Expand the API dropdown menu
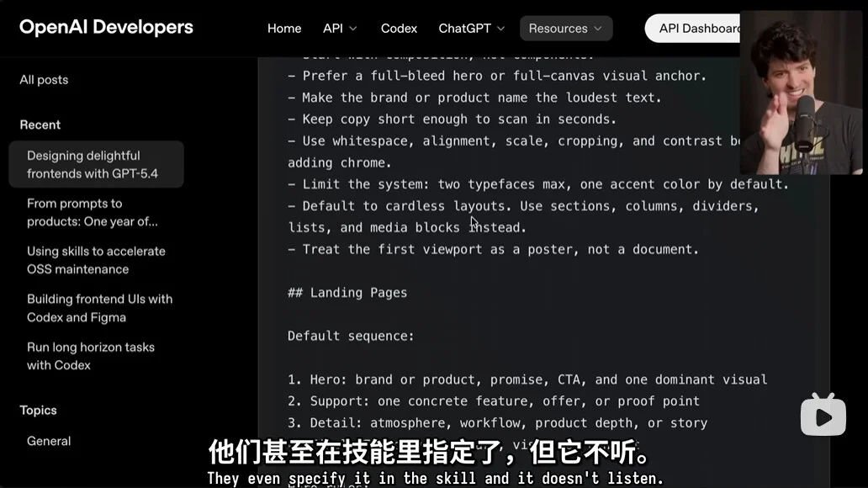868x488 pixels. pyautogui.click(x=340, y=29)
